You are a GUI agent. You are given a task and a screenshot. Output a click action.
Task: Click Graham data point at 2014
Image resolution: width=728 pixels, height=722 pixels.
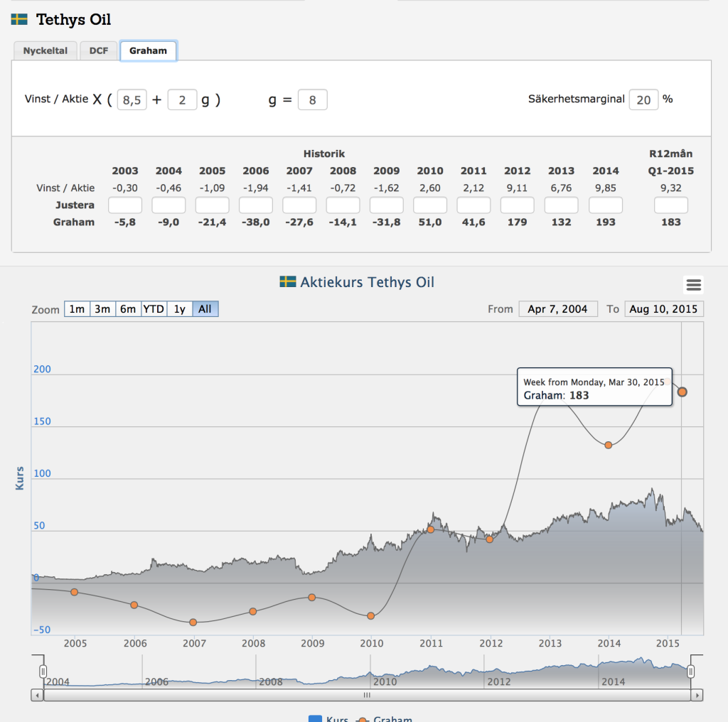point(609,445)
